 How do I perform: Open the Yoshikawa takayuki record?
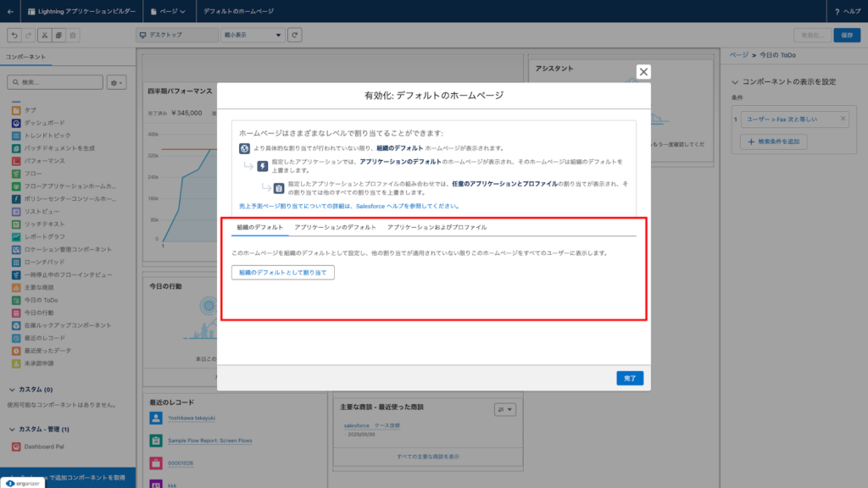point(192,418)
